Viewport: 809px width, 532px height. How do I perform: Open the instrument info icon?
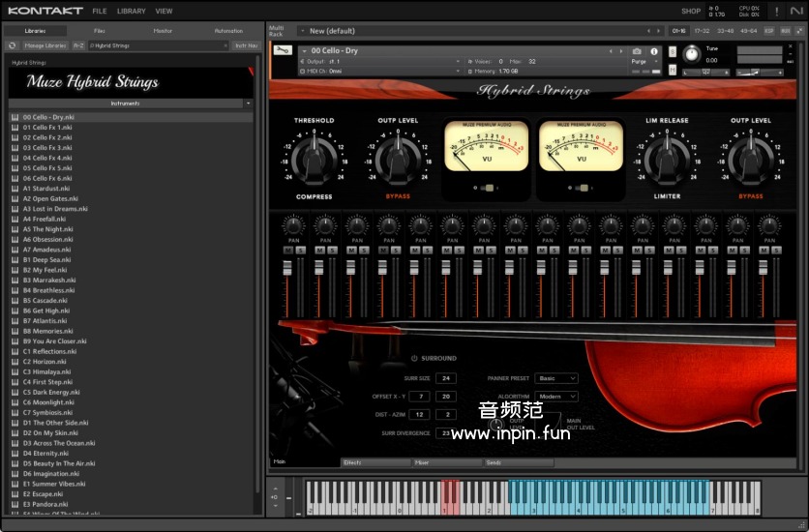654,51
